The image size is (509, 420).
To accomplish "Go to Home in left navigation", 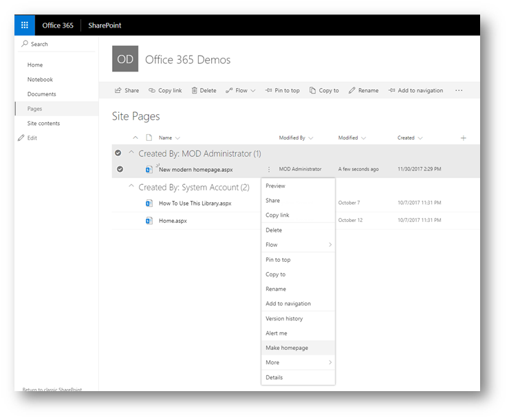I will click(34, 65).
